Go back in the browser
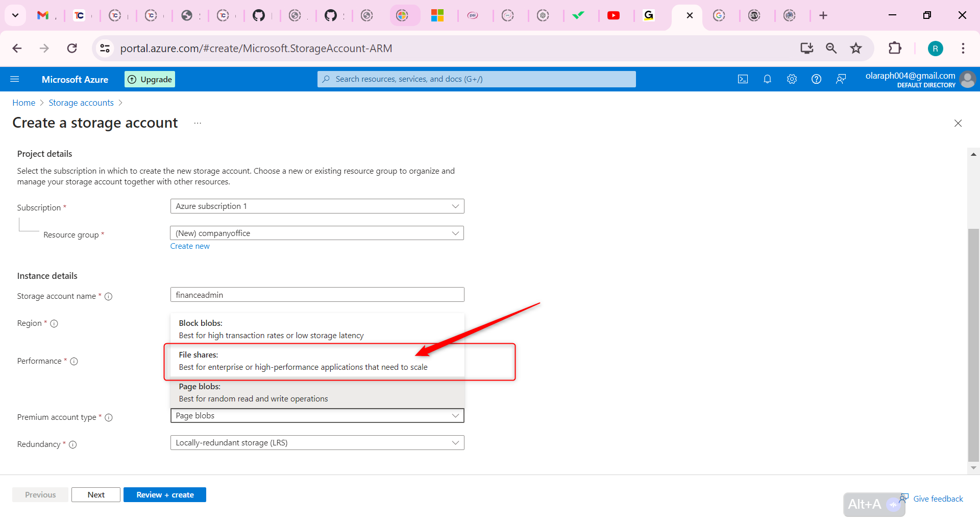 [x=17, y=49]
